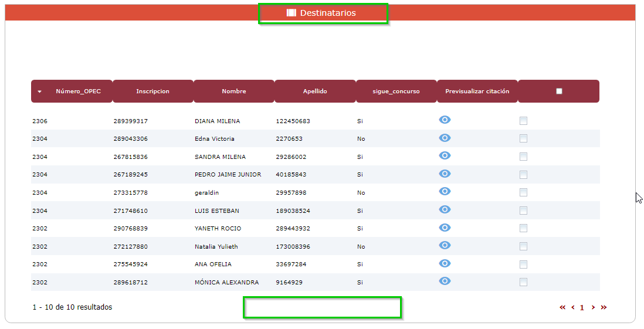644x329 pixels.
Task: View citation preview for YANETH ROCIO
Action: click(445, 228)
